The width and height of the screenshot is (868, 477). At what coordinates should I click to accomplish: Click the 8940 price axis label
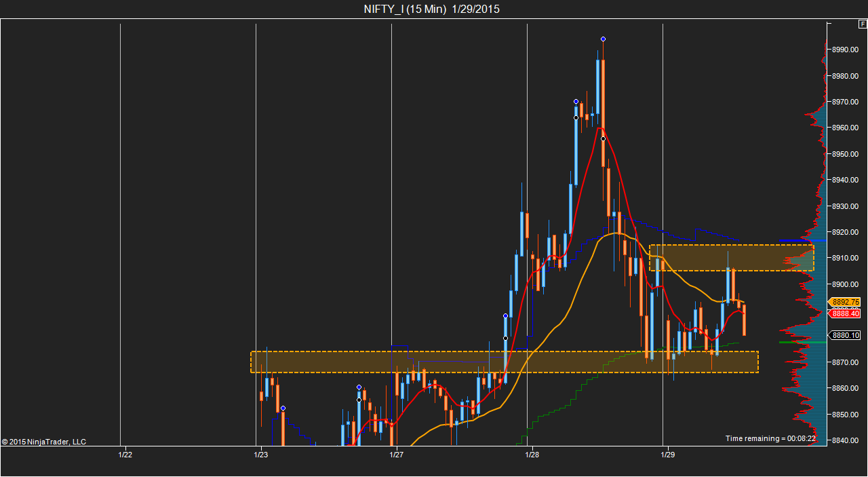[x=845, y=180]
